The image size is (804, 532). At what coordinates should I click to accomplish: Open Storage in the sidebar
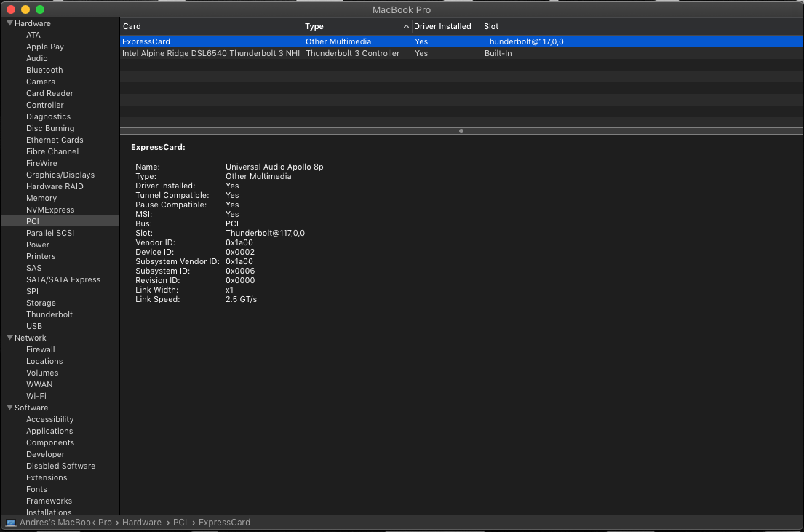(41, 303)
